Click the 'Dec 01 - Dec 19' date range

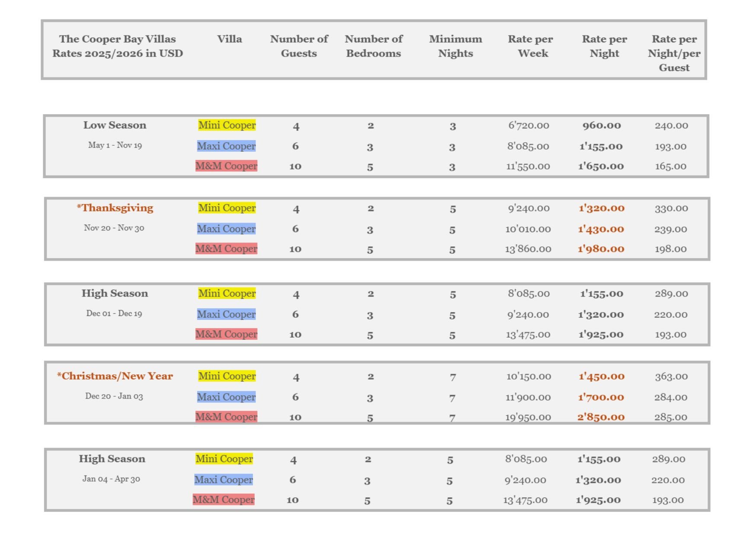coord(114,313)
